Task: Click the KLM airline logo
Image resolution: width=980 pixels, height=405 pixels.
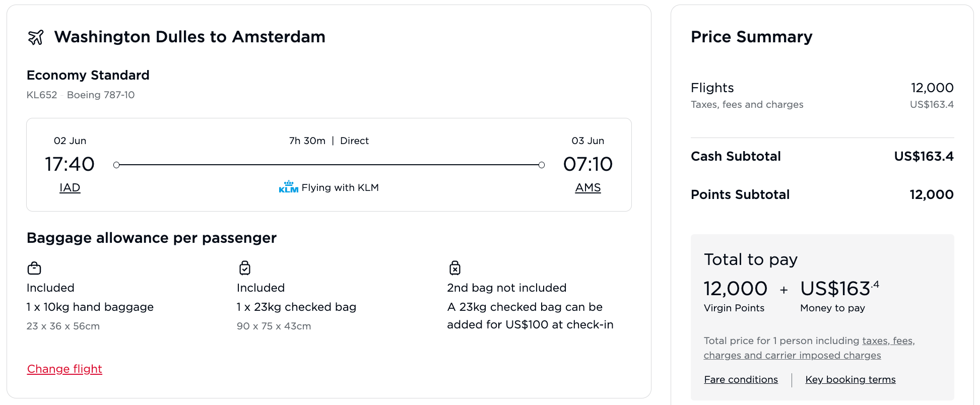Action: [x=288, y=187]
